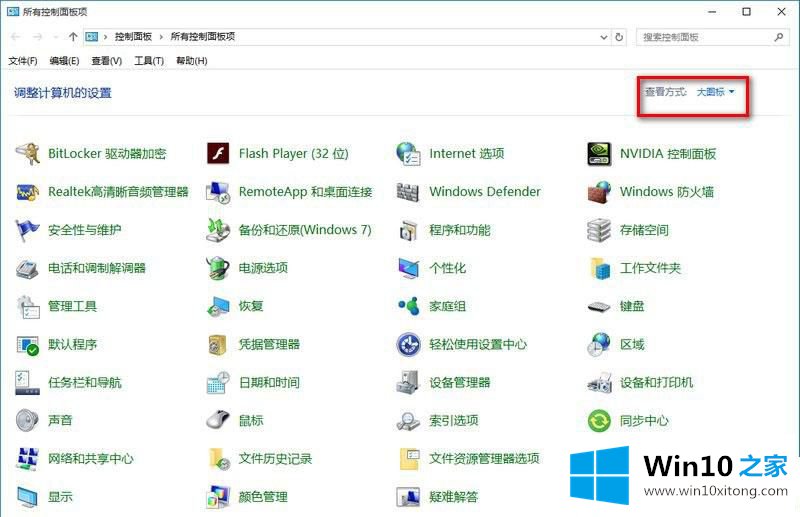Open the 设备管理器 icon
Screen dimensions: 800x517
pos(408,383)
